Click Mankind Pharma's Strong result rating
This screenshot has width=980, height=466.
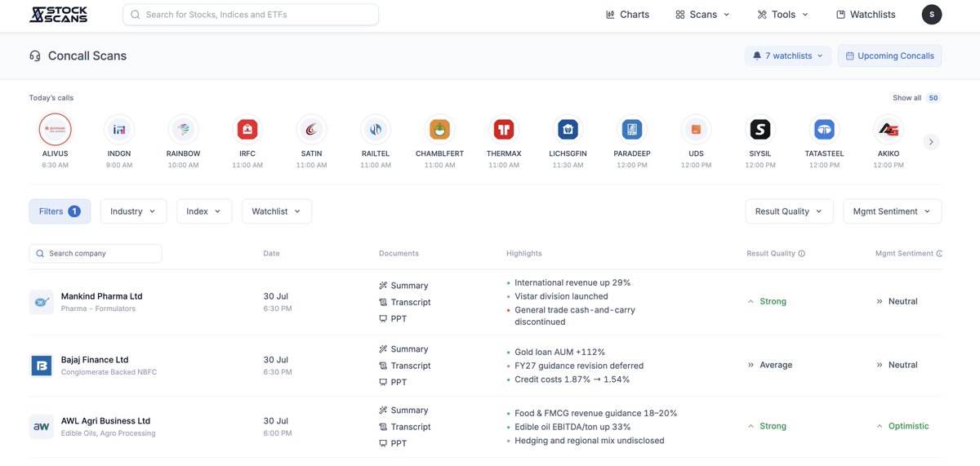pyautogui.click(x=767, y=301)
